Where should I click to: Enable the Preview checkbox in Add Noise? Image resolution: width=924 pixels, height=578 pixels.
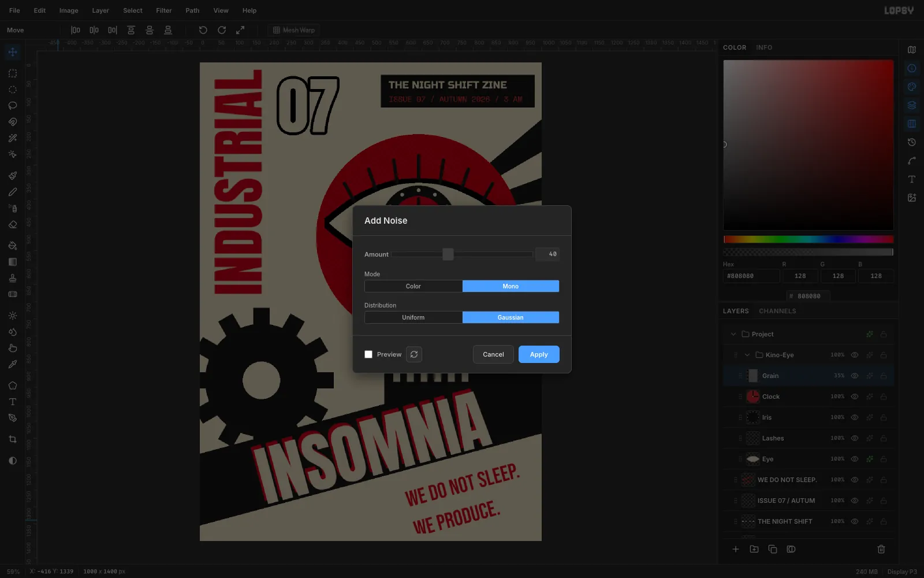click(x=368, y=354)
